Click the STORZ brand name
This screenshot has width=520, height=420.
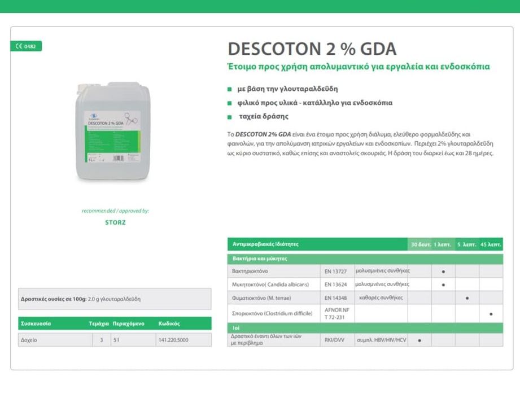[115, 222]
